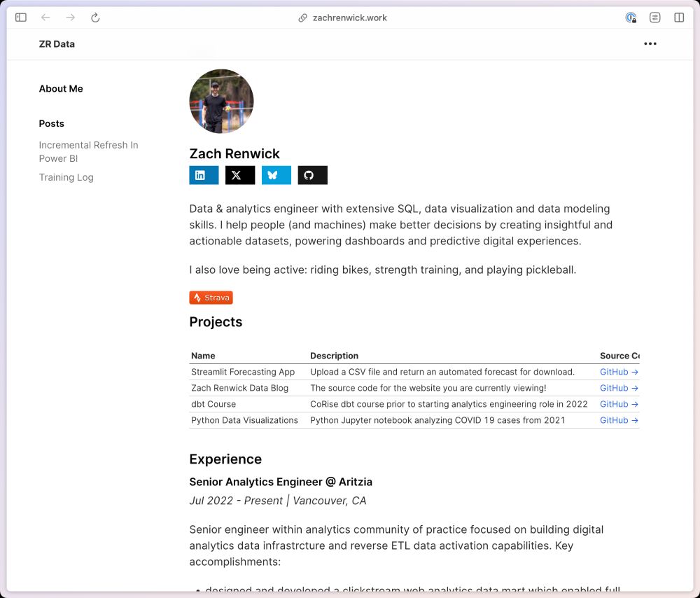
Task: Click the Strava badge button
Action: [211, 298]
